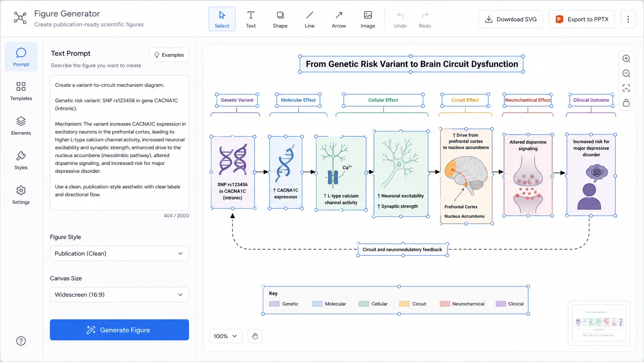Image resolution: width=644 pixels, height=362 pixels.
Task: Click the calcium channel neuron illustration
Action: coord(336,165)
